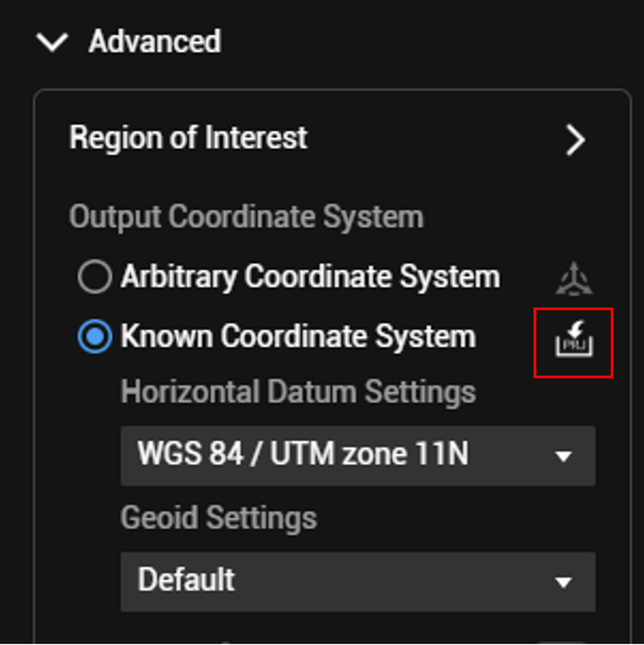
Task: Open the WGS 84 / UTM zone 11N dropdown
Action: tap(358, 455)
